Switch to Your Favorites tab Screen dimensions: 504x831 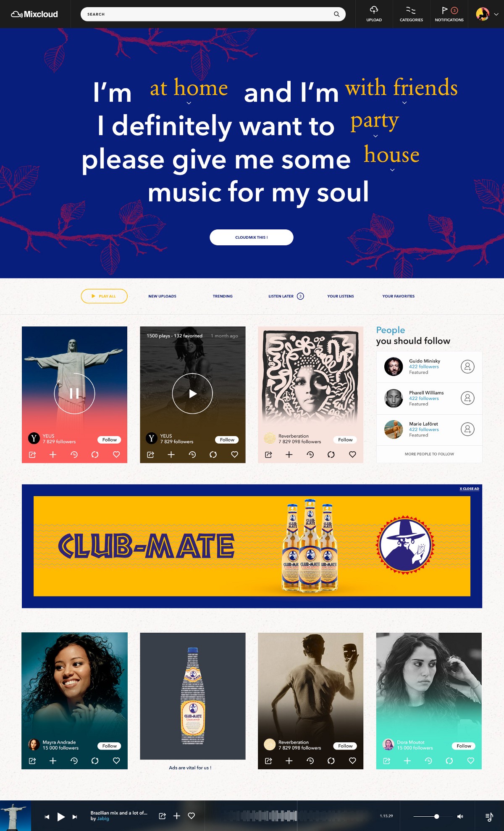(x=398, y=296)
